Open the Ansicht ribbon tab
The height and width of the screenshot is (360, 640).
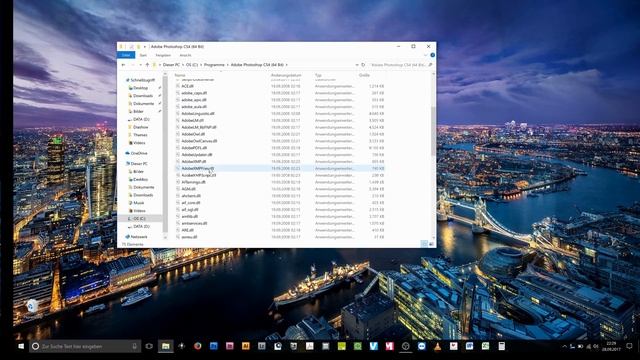tap(185, 55)
